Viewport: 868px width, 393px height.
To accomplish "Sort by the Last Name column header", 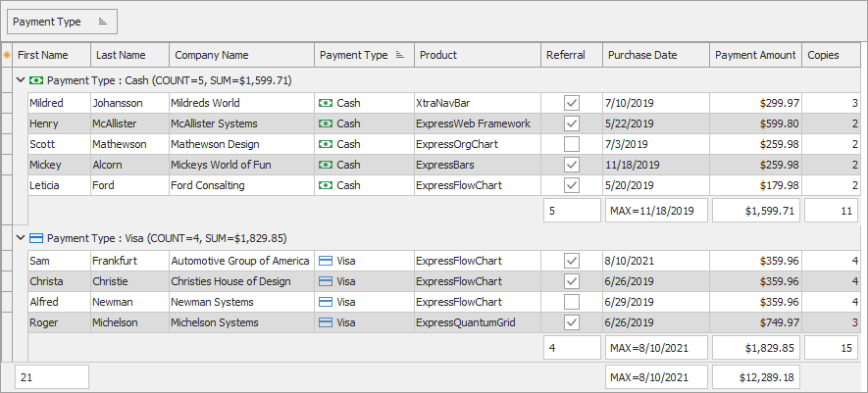I will pos(129,56).
